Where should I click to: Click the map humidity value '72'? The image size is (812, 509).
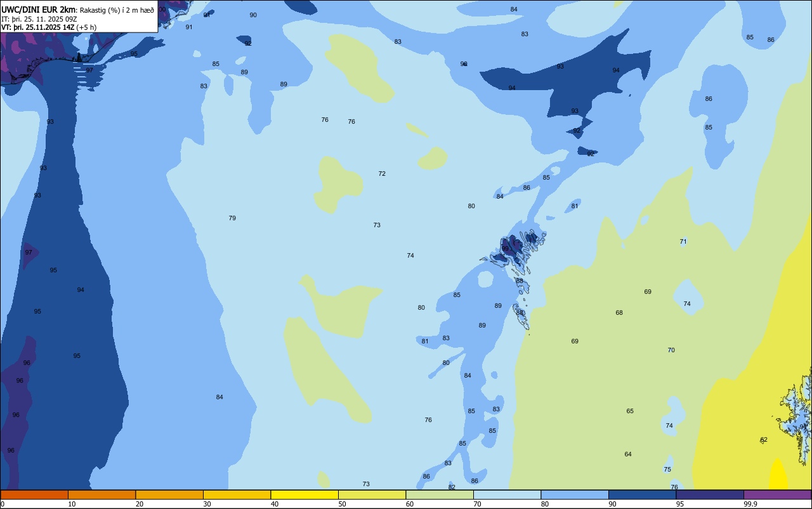pos(382,174)
